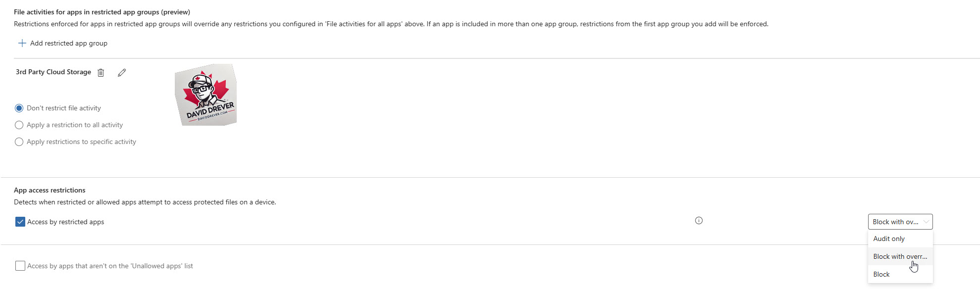Choose Apply restrictions to specific activity
The image size is (980, 289).
click(x=19, y=142)
